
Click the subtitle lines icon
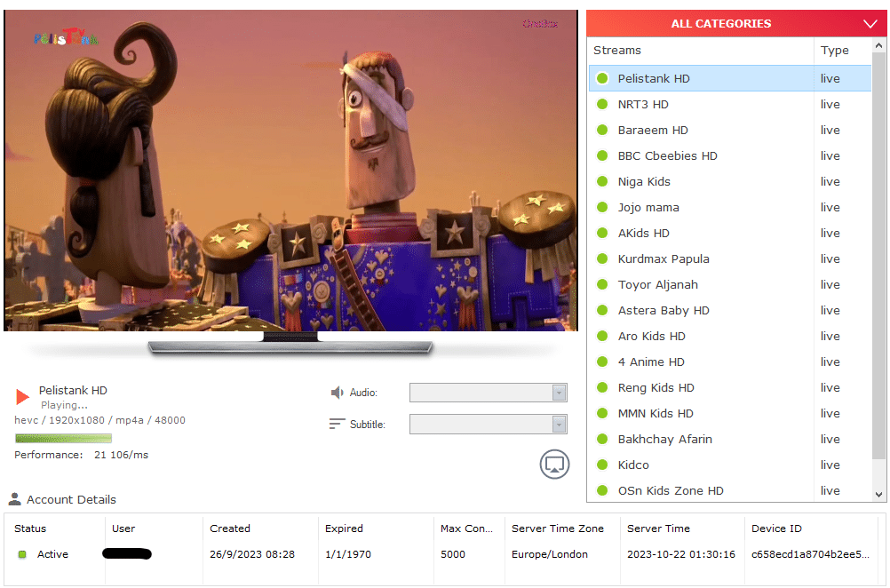click(337, 424)
